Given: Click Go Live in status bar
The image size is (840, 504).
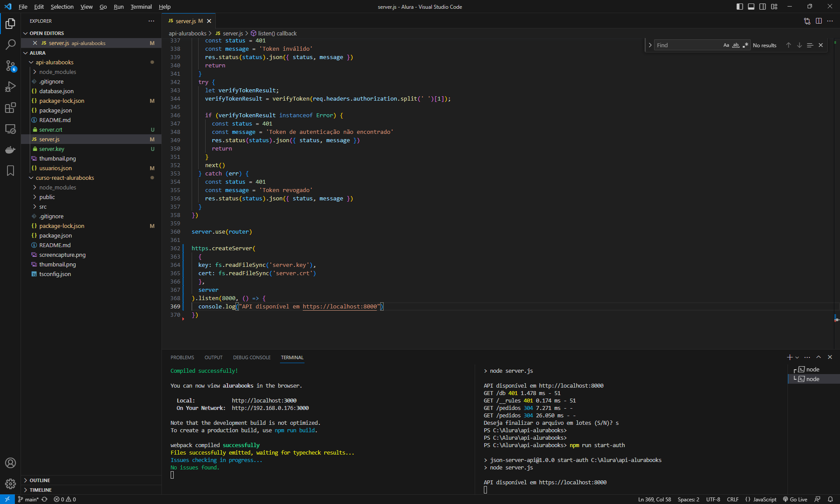Looking at the screenshot, I should [795, 499].
